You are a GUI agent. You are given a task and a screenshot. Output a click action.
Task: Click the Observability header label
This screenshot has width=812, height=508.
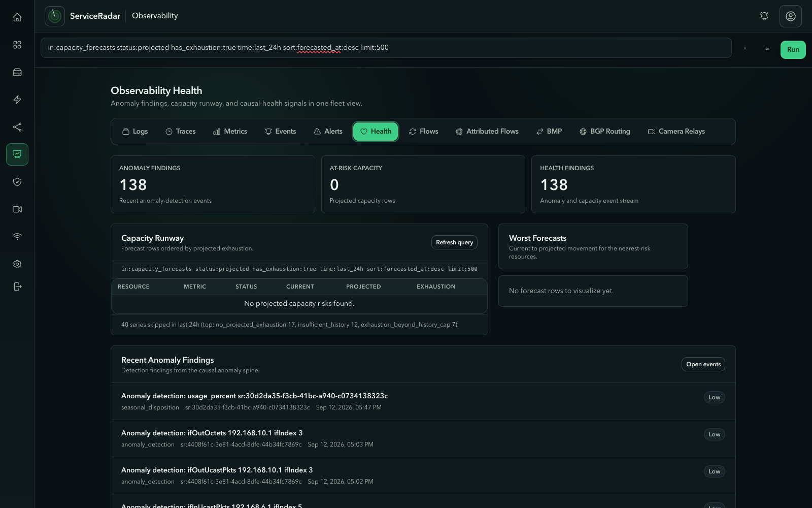pyautogui.click(x=155, y=16)
